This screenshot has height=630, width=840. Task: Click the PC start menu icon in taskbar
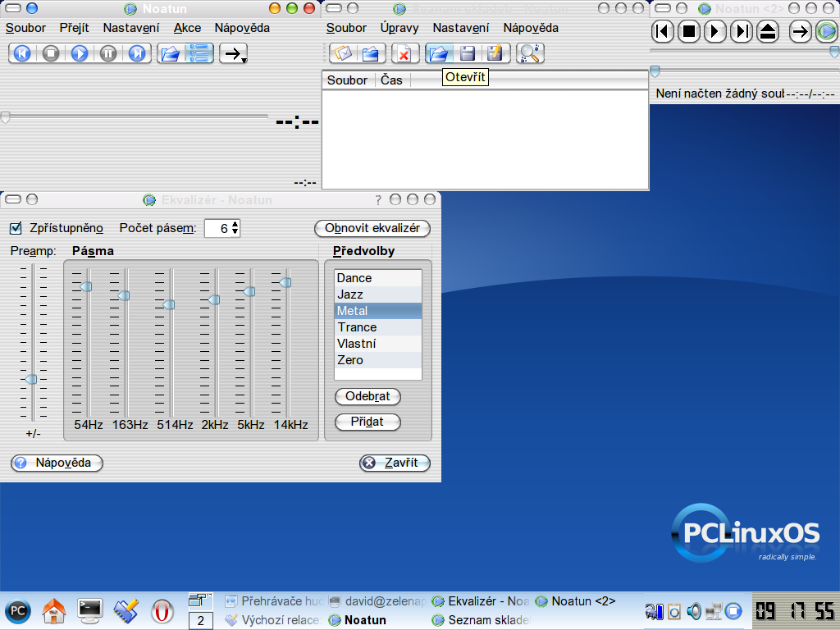click(18, 611)
